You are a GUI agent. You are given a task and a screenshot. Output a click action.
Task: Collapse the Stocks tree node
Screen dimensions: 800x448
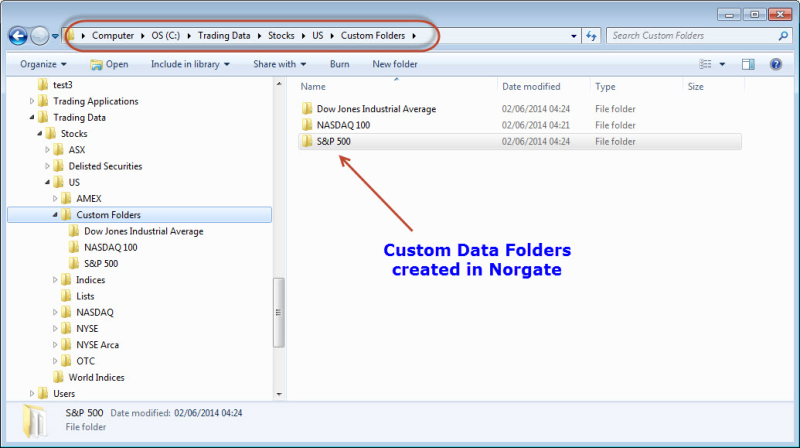point(39,134)
